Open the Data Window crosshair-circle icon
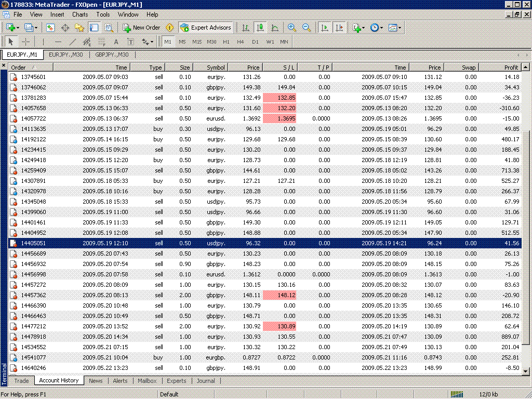Image resolution: width=532 pixels, height=399 pixels. point(65,28)
